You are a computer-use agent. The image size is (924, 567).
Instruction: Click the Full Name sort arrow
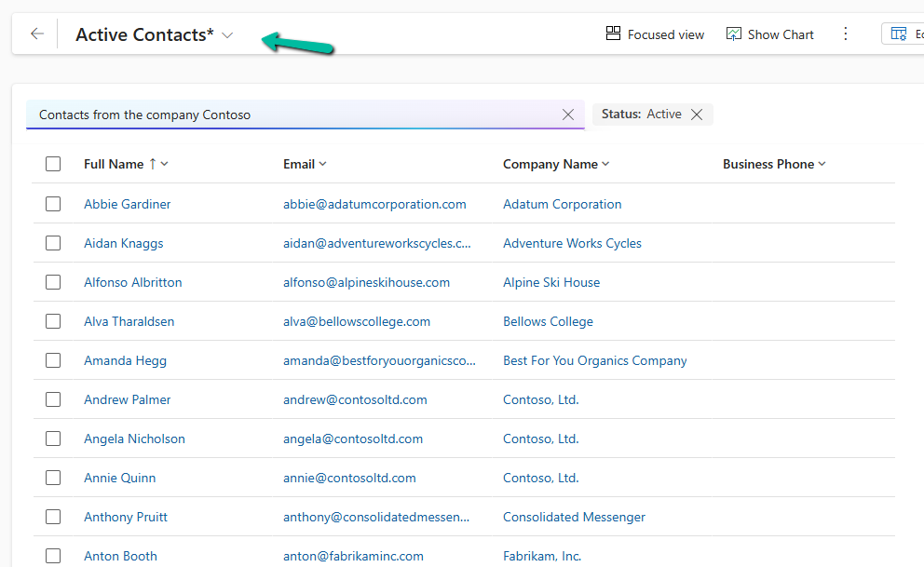pyautogui.click(x=153, y=164)
